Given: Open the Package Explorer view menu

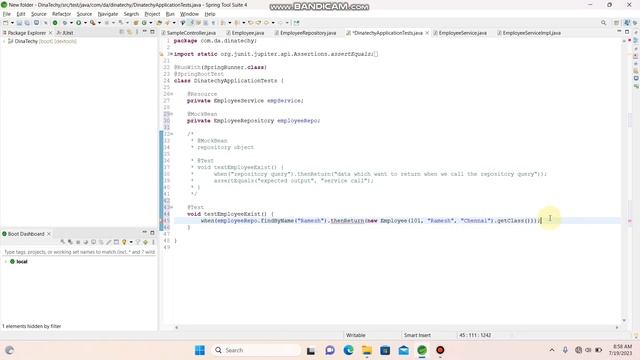Looking at the screenshot, I should pyautogui.click(x=137, y=32).
